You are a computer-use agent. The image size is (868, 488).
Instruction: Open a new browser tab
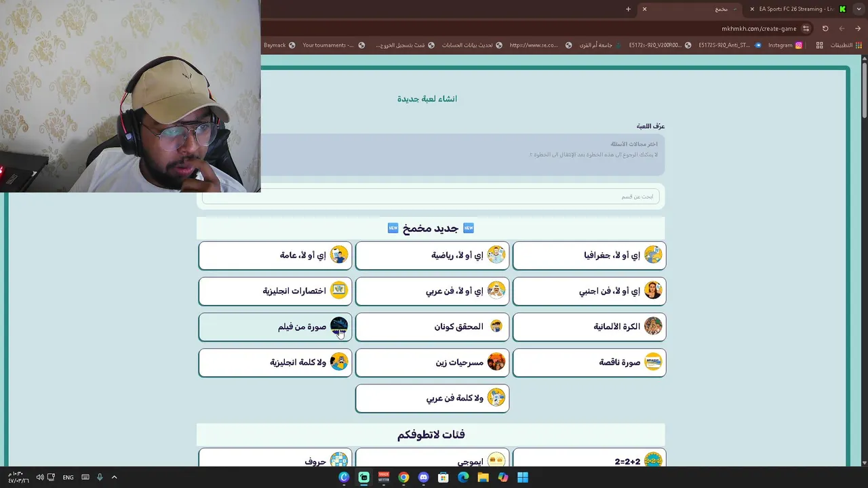click(x=628, y=9)
